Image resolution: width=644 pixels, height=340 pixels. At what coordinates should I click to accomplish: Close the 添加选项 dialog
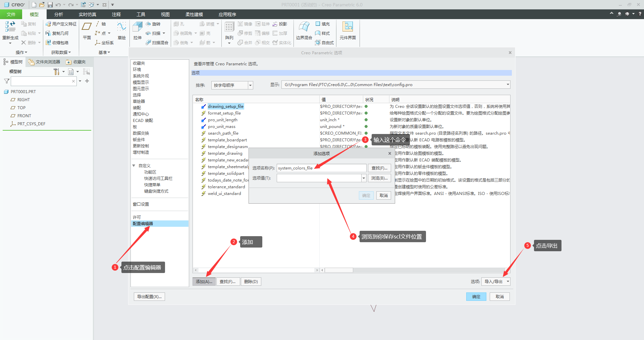pos(390,153)
